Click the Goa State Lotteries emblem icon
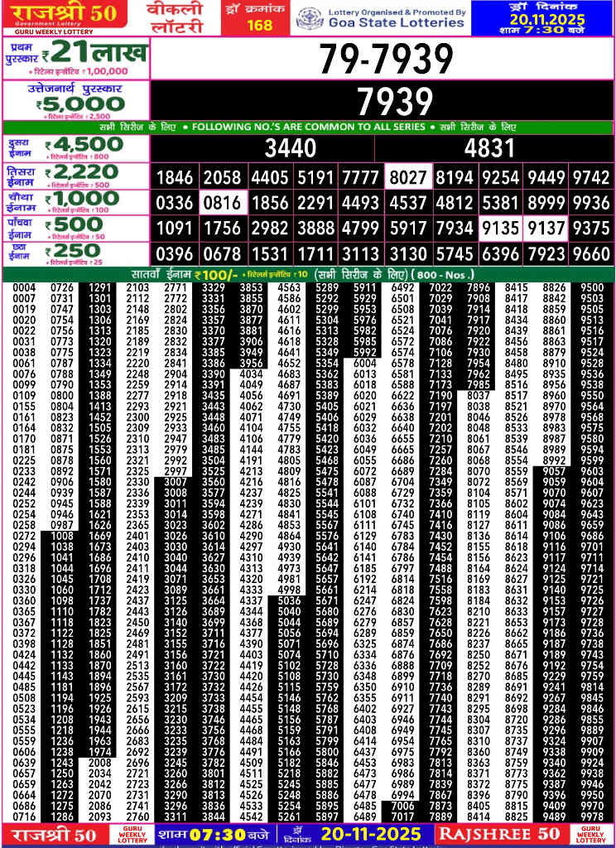 (x=310, y=19)
